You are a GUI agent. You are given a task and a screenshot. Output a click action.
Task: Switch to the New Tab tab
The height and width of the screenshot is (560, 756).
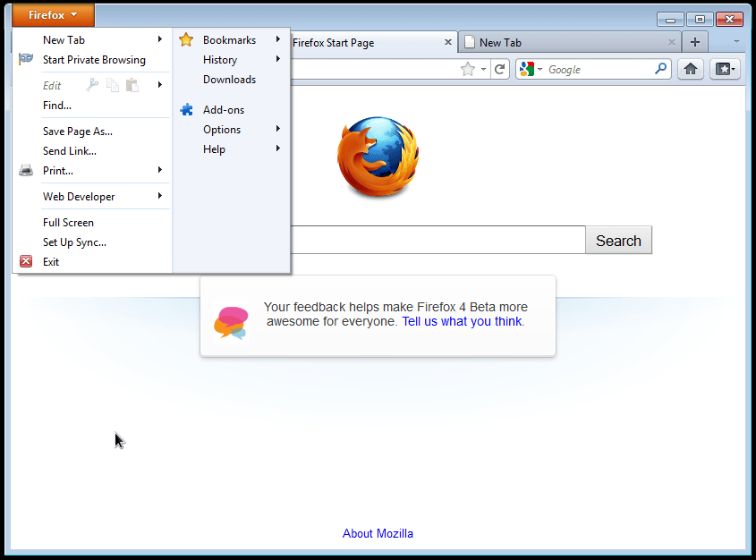coord(569,43)
